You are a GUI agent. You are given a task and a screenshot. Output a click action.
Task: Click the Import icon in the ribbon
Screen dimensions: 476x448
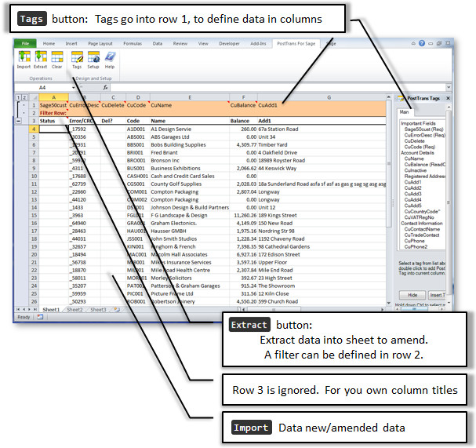[x=24, y=59]
